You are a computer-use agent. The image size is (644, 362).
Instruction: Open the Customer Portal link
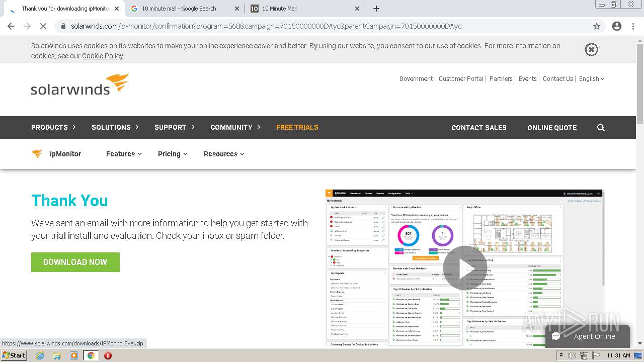pos(461,79)
